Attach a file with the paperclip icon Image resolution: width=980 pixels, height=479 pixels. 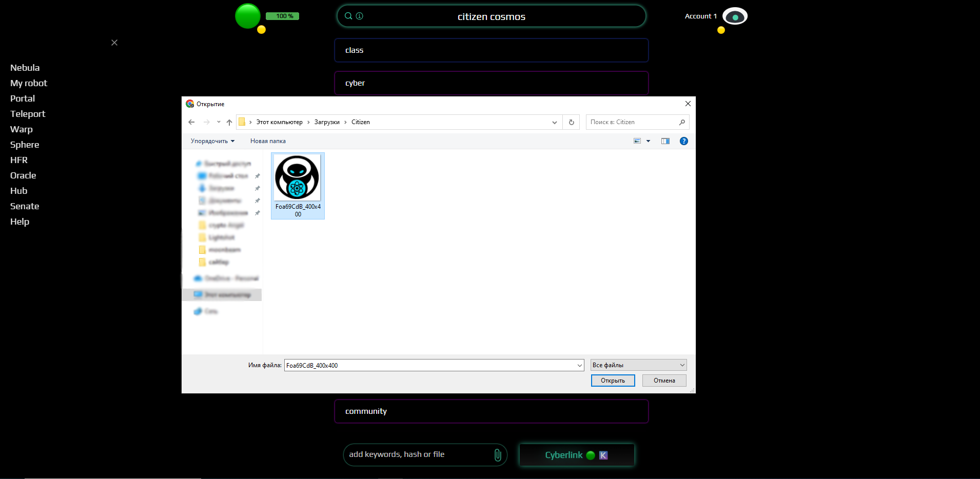pyautogui.click(x=497, y=455)
